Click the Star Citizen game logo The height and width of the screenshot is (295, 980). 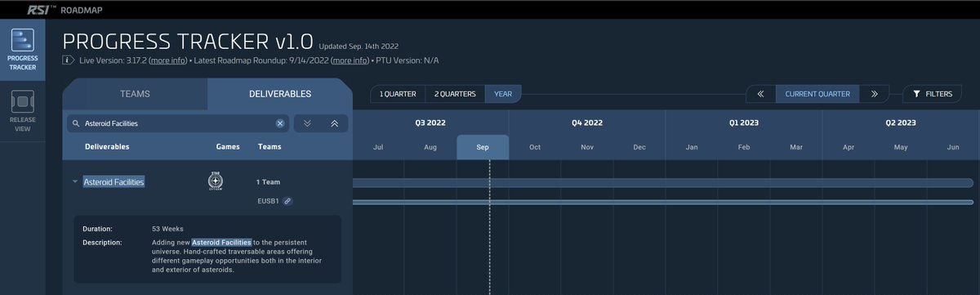point(216,181)
